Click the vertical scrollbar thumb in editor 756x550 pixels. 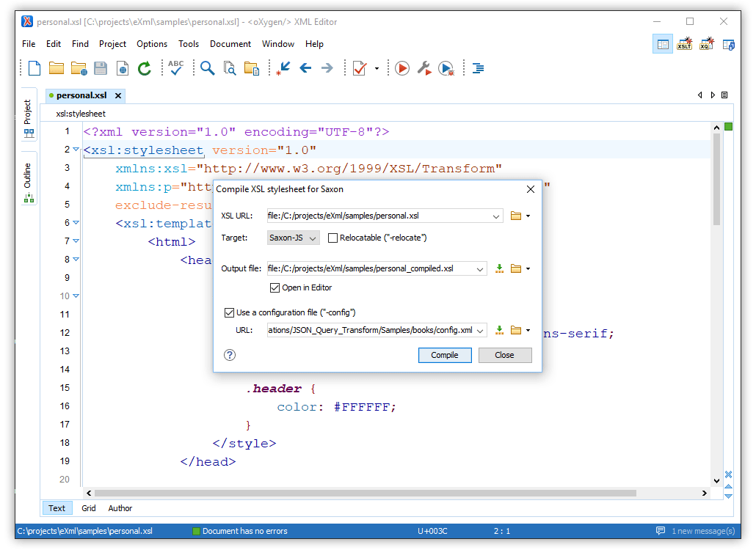point(716,178)
